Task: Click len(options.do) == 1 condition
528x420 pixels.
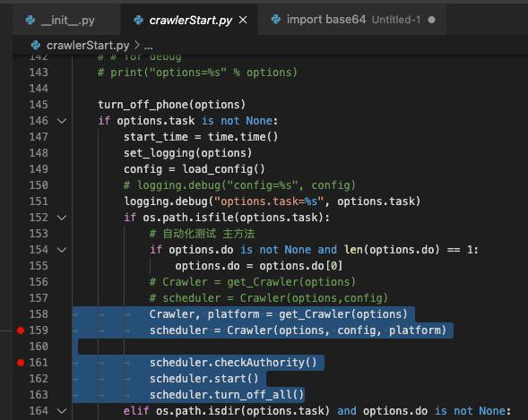Action: coord(408,250)
